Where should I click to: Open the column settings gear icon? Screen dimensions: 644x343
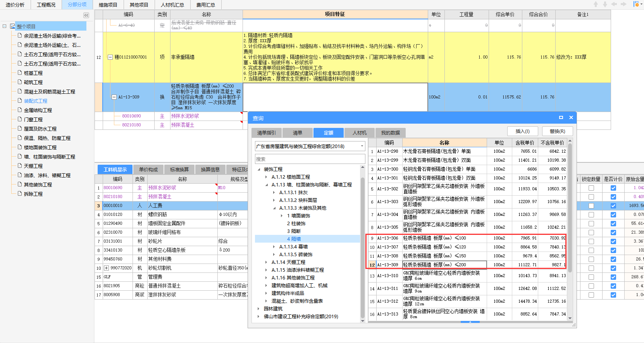636,4
